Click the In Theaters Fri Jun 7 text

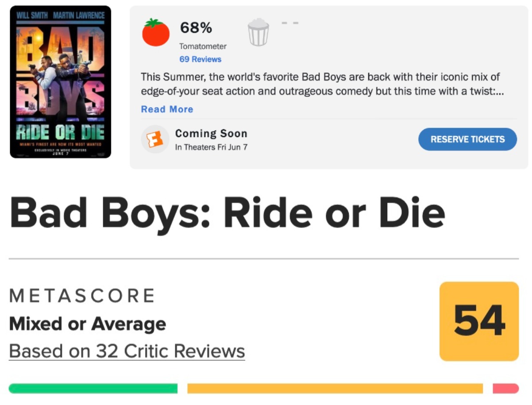click(211, 147)
